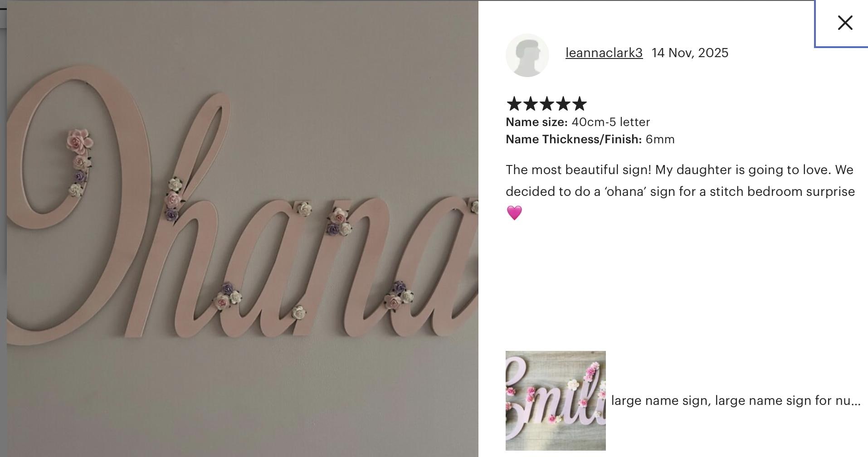This screenshot has width=868, height=457.
Task: Select the 'Name size: 40cm-5 letter' text
Action: pyautogui.click(x=578, y=122)
